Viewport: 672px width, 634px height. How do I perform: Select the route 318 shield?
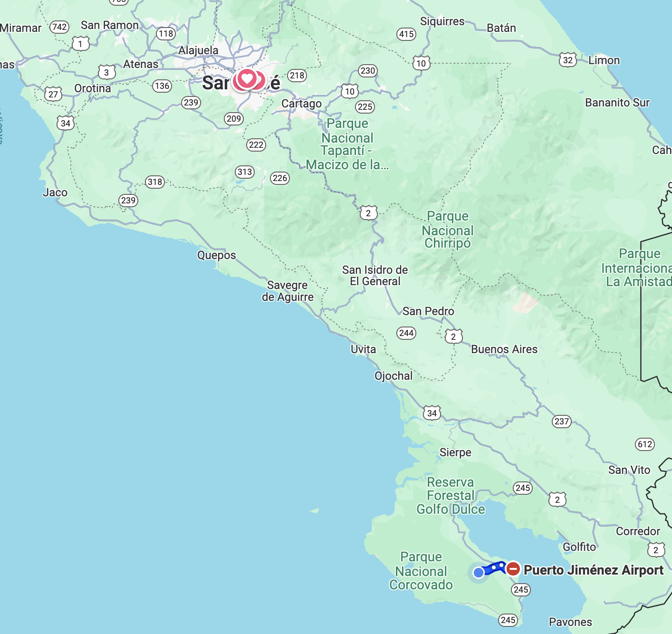tap(155, 182)
